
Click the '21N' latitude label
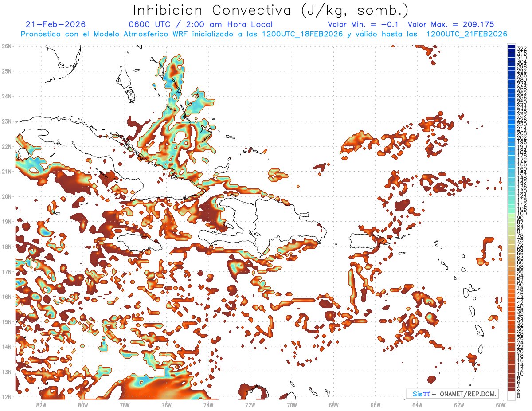(7, 171)
